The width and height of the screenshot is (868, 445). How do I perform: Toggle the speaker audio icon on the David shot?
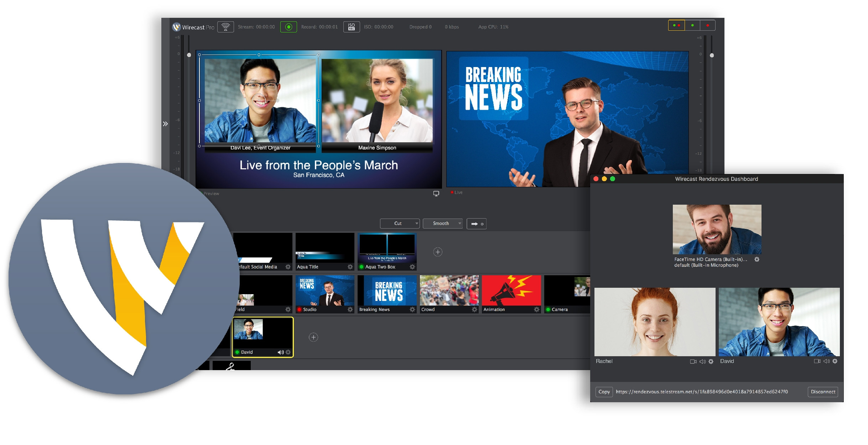(280, 352)
